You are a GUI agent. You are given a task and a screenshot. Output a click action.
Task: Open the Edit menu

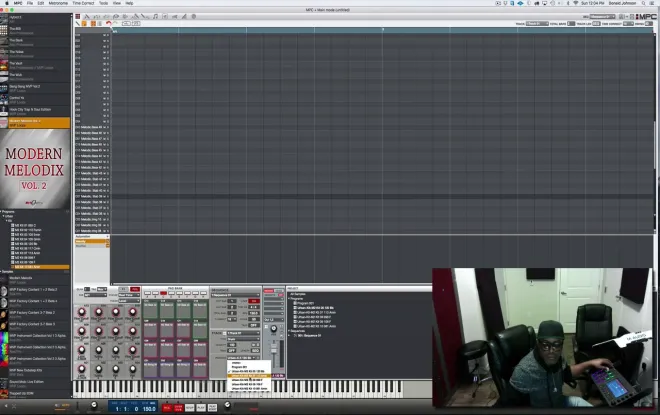pos(40,3)
